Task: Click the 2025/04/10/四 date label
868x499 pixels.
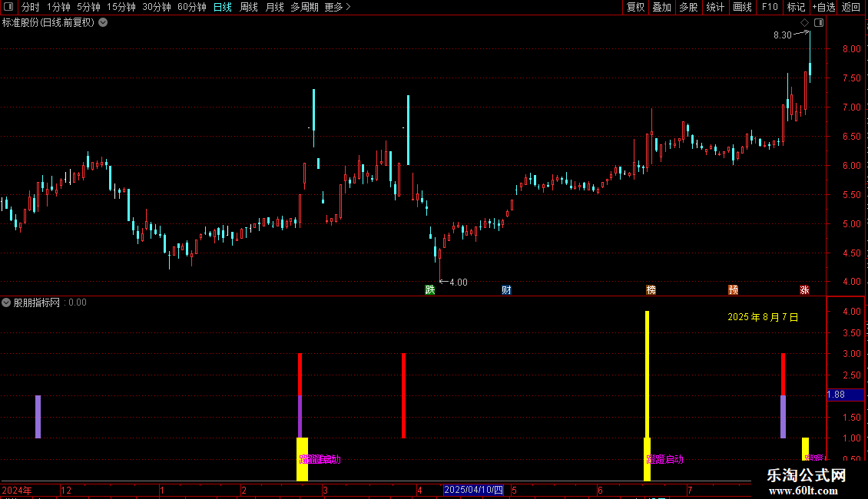Action: (473, 490)
